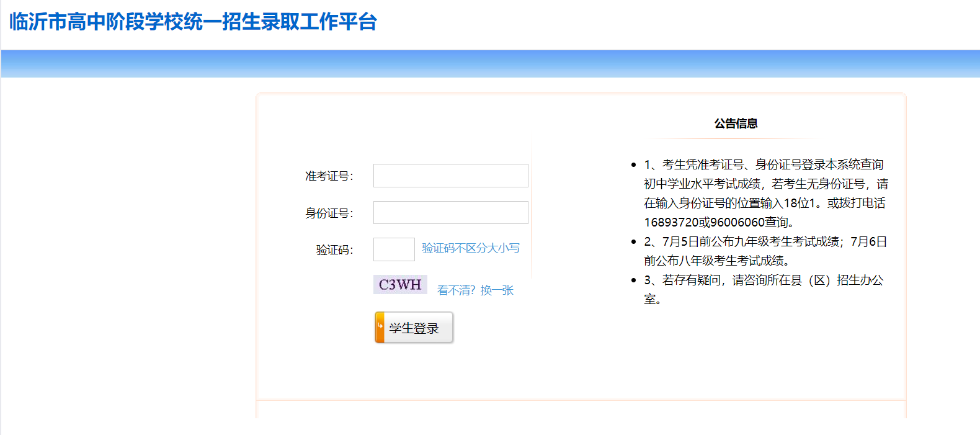980x435 pixels.
Task: Click the bullet point before announcement 3
Action: [x=633, y=280]
